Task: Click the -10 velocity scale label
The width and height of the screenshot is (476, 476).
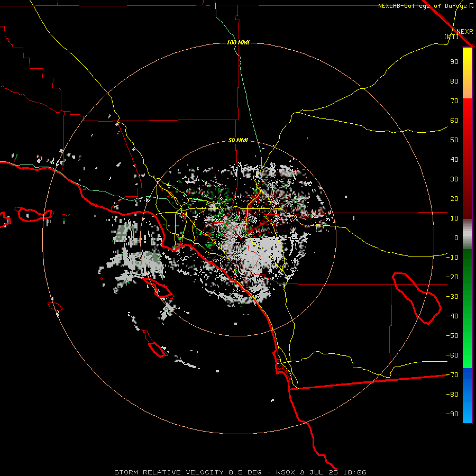Action: coord(452,258)
